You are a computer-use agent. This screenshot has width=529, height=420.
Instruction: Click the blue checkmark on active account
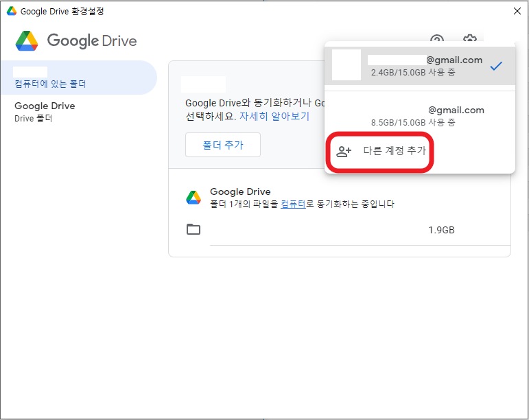point(496,66)
